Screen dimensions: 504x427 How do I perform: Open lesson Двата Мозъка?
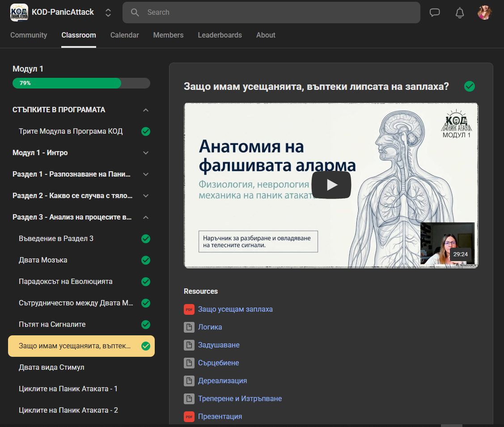point(43,260)
